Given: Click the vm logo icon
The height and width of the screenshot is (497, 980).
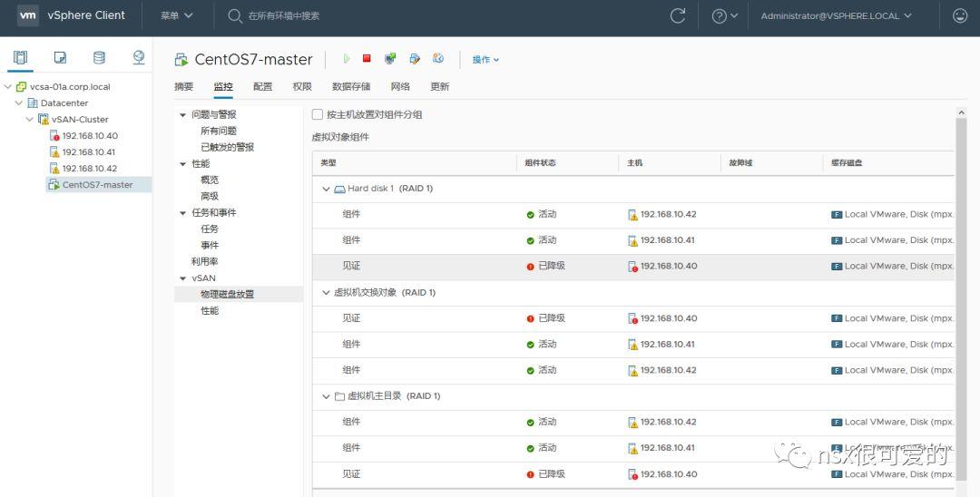Looking at the screenshot, I should pyautogui.click(x=27, y=15).
